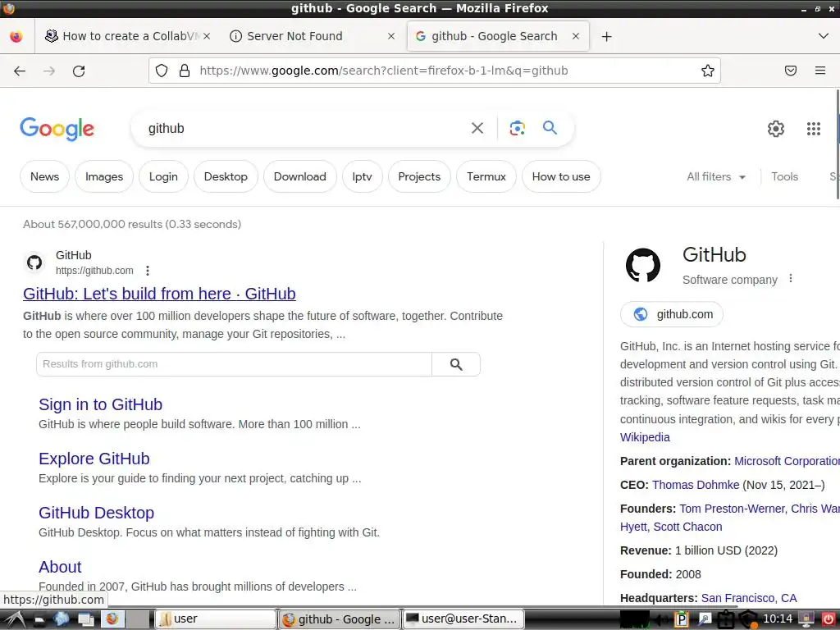Viewport: 840px width, 630px height.
Task: Click the Google logo
Action: 57,129
